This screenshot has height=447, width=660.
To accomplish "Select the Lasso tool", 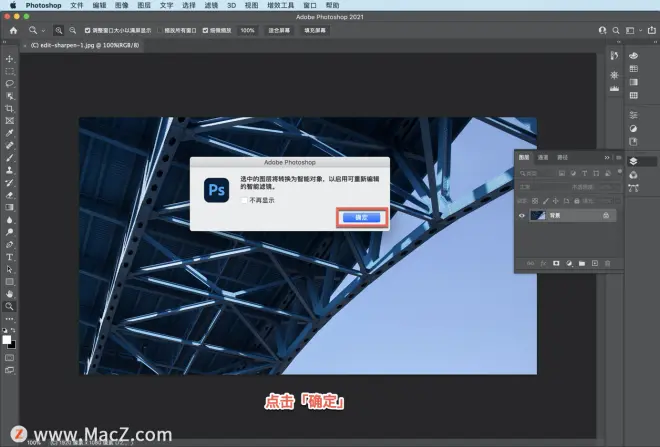I will (9, 84).
